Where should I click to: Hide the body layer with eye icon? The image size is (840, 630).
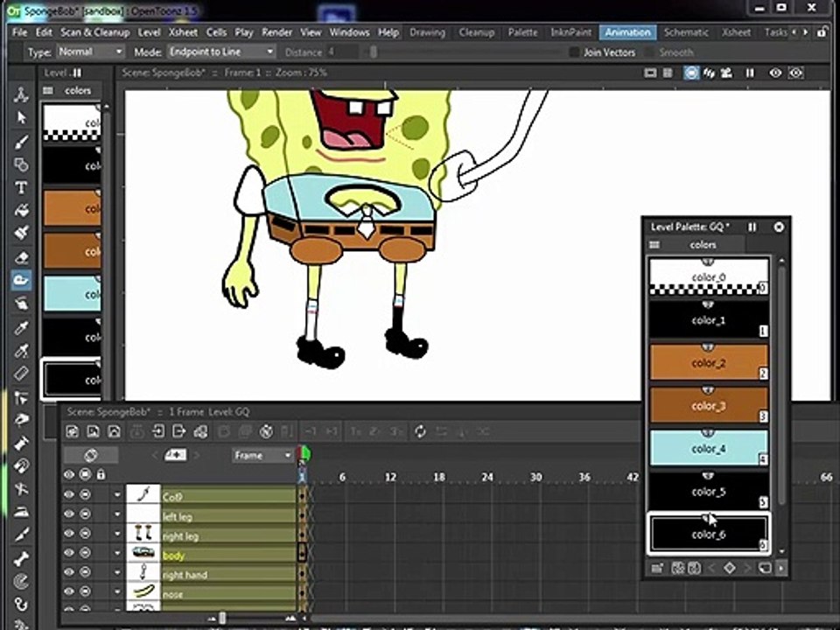tap(68, 552)
